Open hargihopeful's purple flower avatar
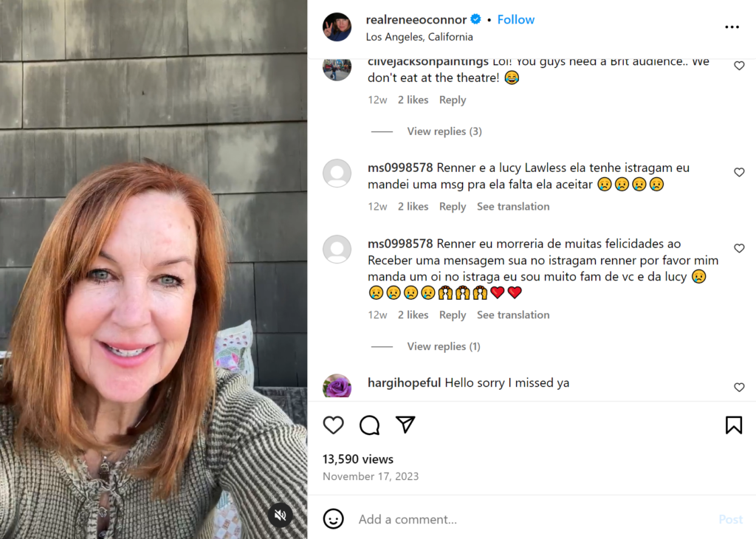 [x=337, y=386]
